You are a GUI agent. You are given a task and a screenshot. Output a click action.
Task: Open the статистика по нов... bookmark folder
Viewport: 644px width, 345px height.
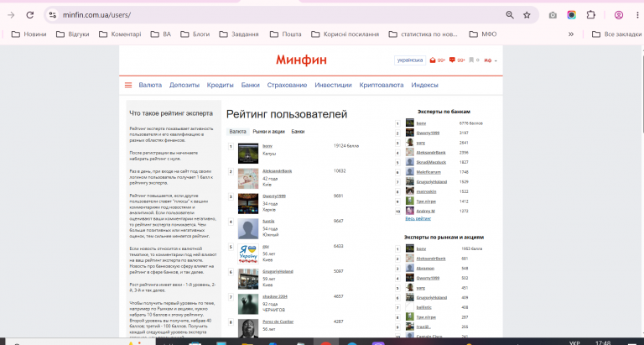point(423,34)
